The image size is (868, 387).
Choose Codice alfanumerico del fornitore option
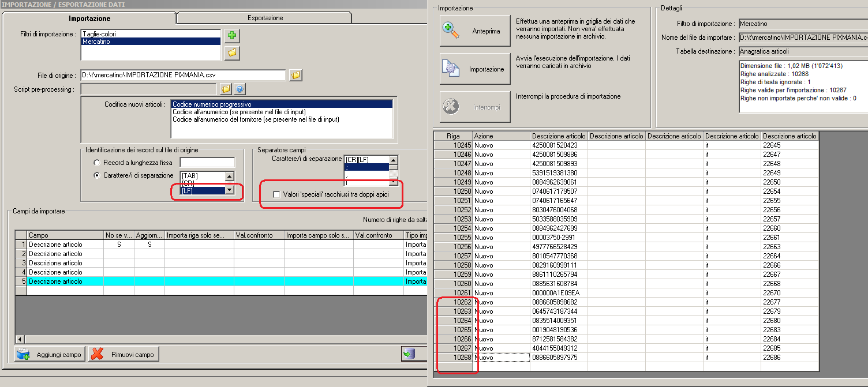282,119
